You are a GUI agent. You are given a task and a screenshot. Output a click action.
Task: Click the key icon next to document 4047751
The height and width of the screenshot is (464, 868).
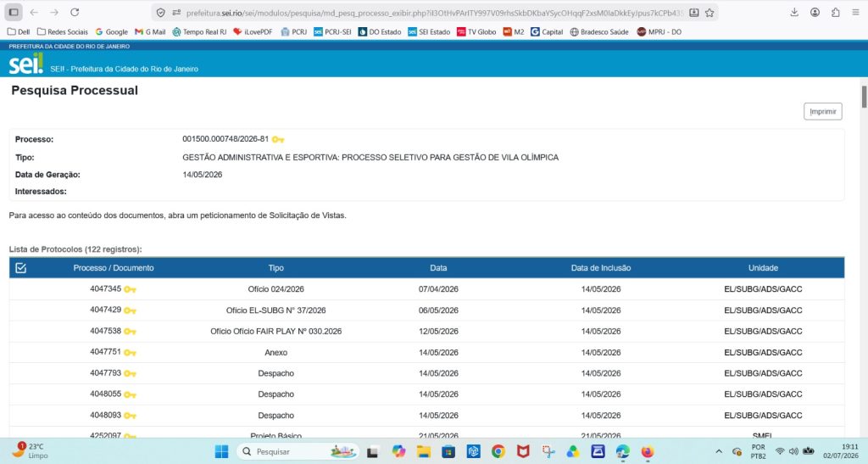(130, 353)
